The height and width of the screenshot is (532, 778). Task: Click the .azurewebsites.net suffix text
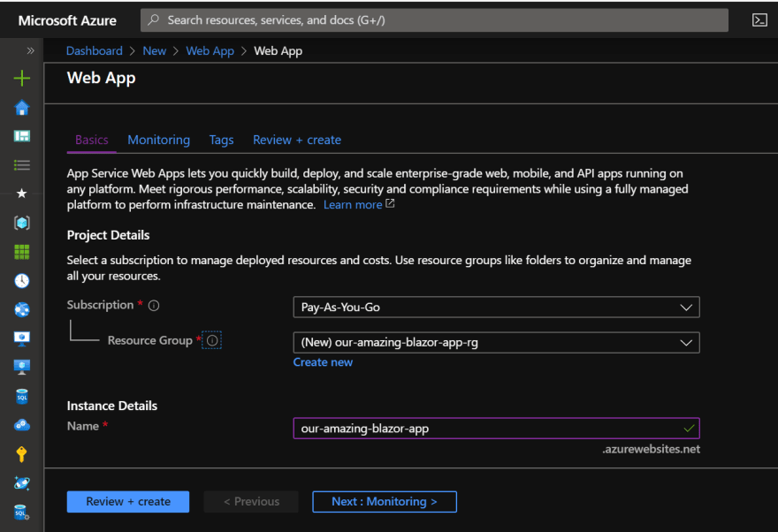point(651,449)
